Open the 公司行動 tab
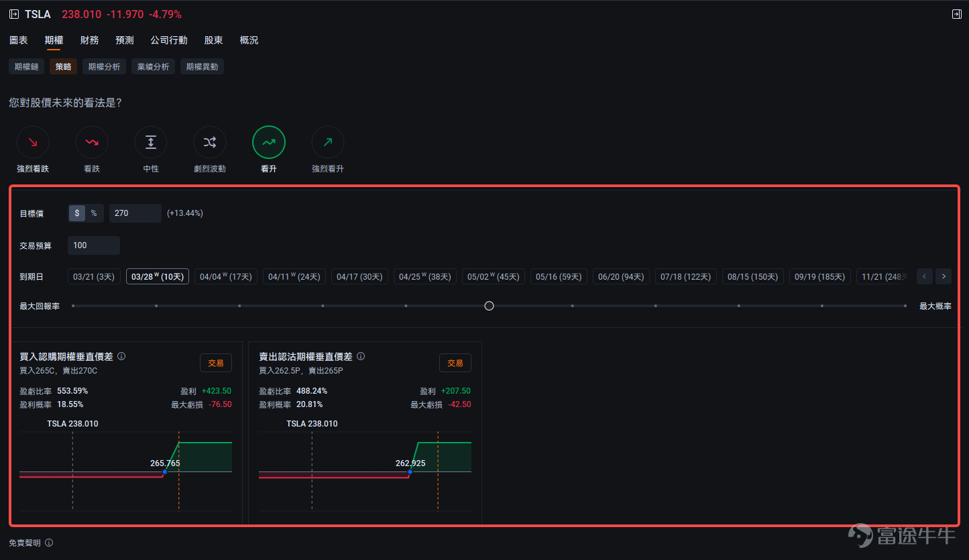 169,40
